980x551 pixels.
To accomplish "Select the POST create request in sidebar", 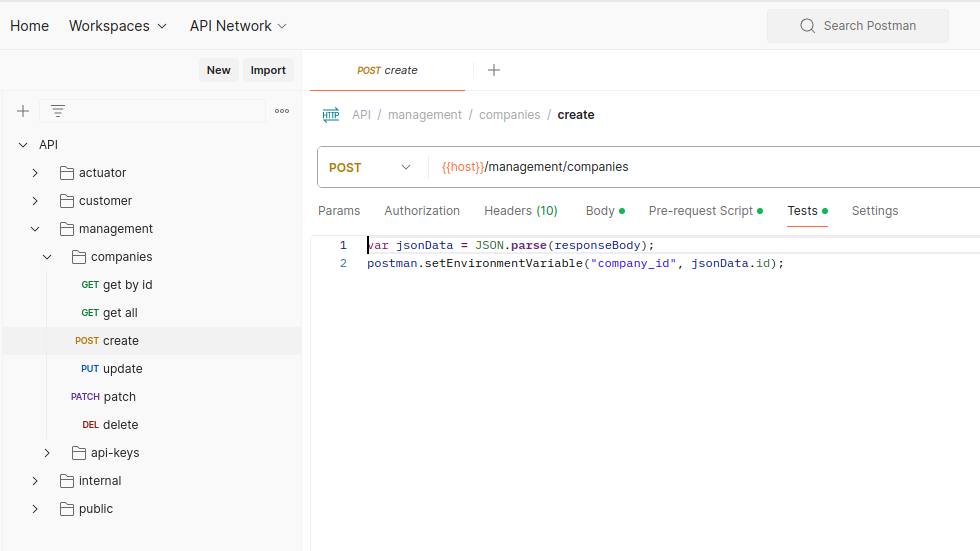I will pos(152,341).
